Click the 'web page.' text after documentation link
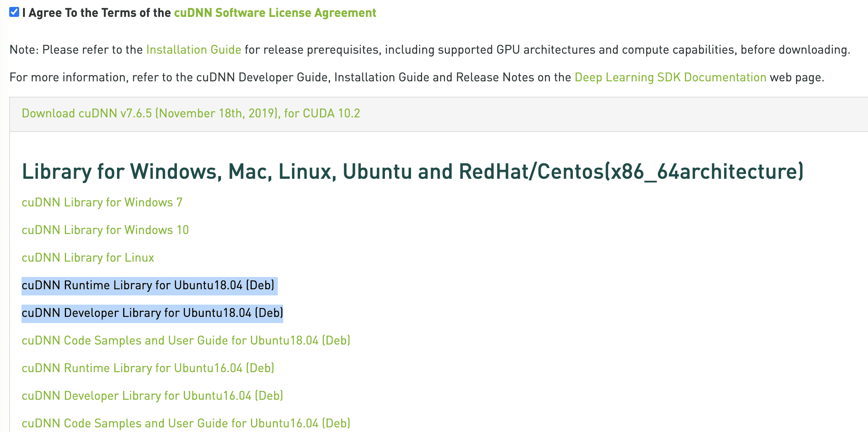The width and height of the screenshot is (868, 432). point(797,77)
